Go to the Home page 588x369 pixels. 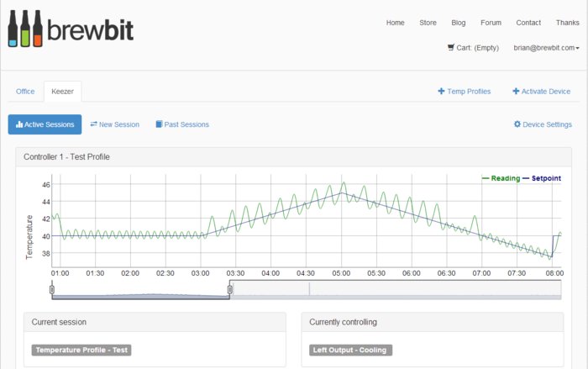tap(396, 23)
